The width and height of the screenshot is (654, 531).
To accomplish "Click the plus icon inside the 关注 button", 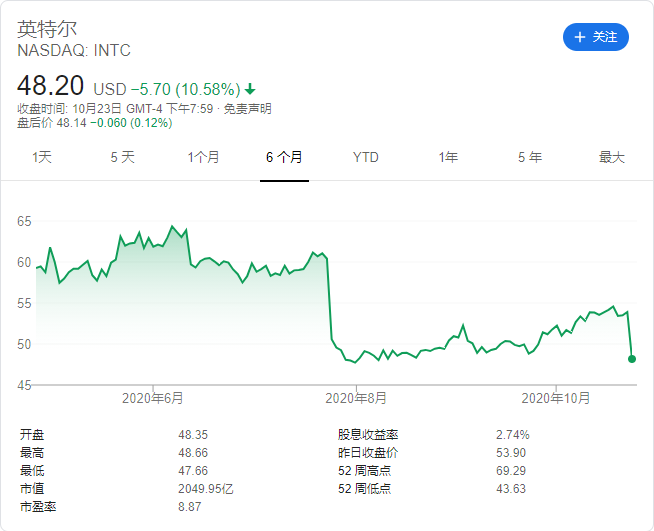I will 580,37.
